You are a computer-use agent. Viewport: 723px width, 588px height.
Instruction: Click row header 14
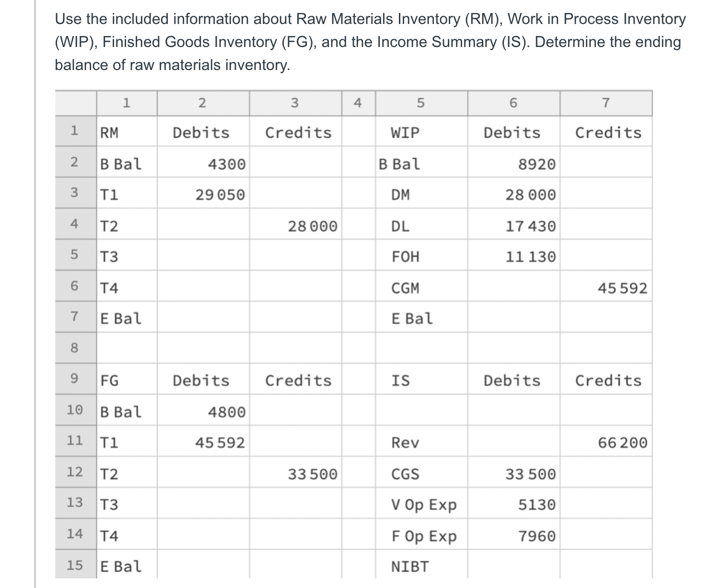point(75,534)
